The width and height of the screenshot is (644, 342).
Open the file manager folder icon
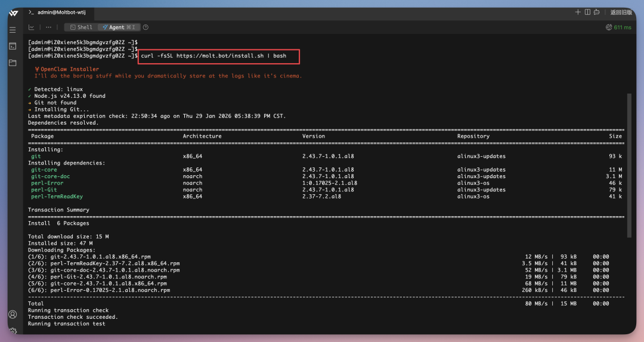(13, 63)
